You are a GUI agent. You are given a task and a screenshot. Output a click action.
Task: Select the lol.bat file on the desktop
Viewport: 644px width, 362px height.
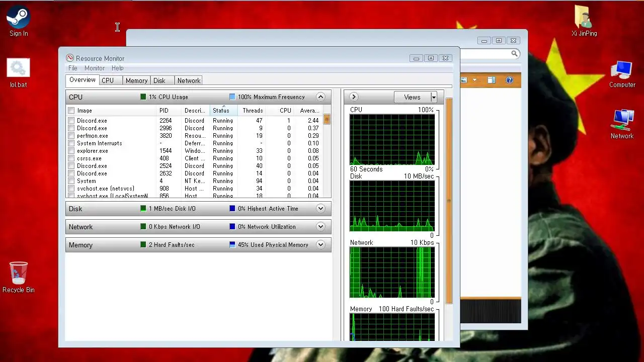point(18,73)
